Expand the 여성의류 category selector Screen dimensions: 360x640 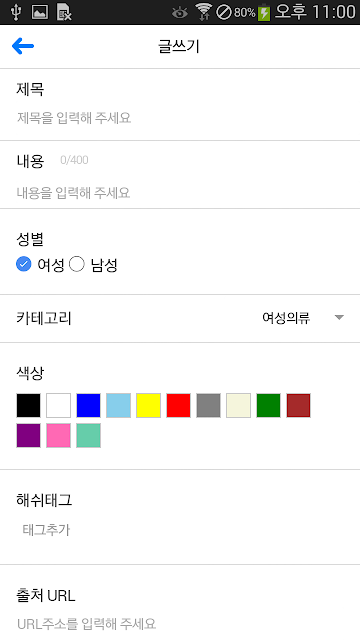303,318
